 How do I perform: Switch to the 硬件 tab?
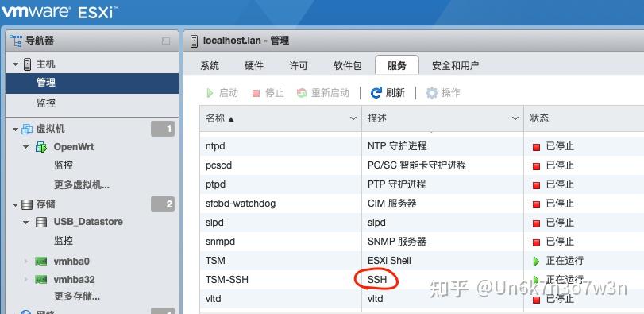click(254, 65)
